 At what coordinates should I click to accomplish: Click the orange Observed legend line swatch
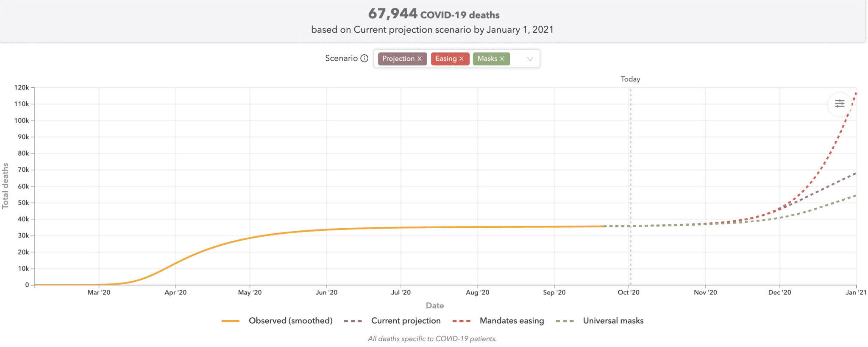(x=231, y=321)
